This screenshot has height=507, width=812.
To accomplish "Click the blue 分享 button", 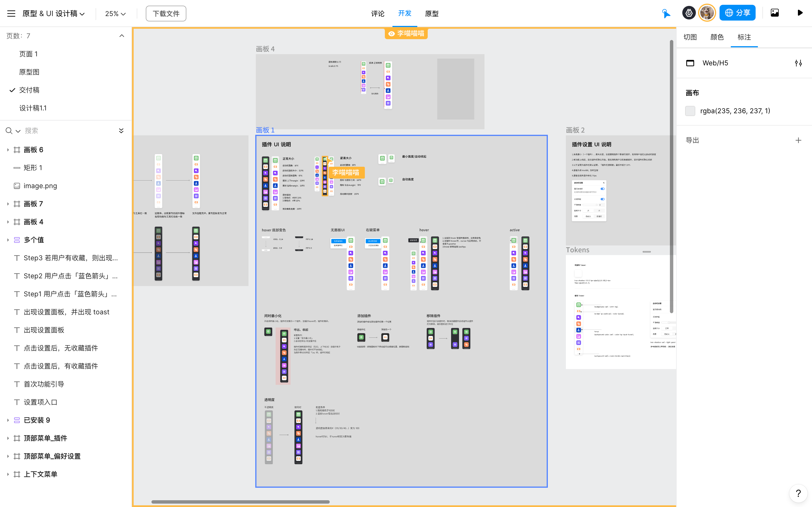I will pyautogui.click(x=737, y=13).
